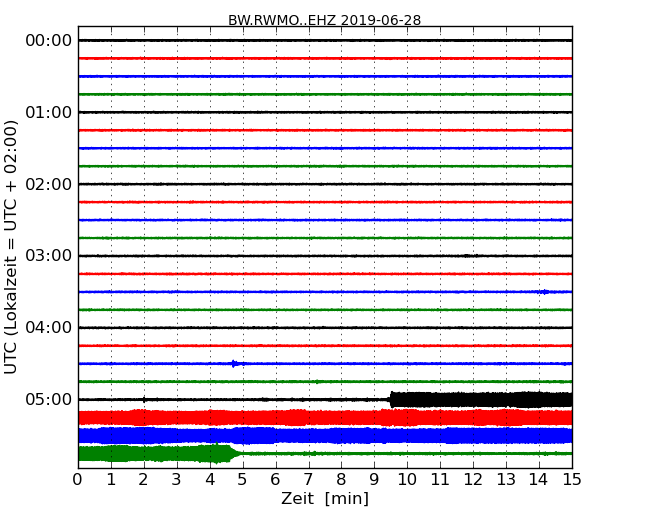Click the x-axis tick label 7
The image size is (650, 520).
pos(308,480)
